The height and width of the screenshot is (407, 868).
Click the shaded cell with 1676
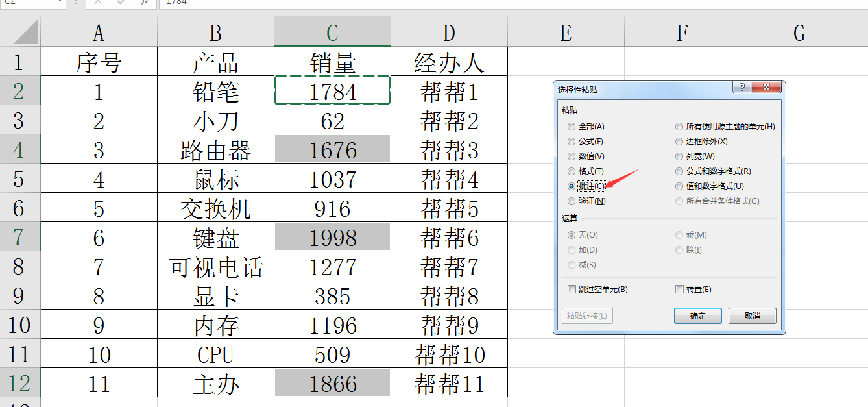point(332,149)
